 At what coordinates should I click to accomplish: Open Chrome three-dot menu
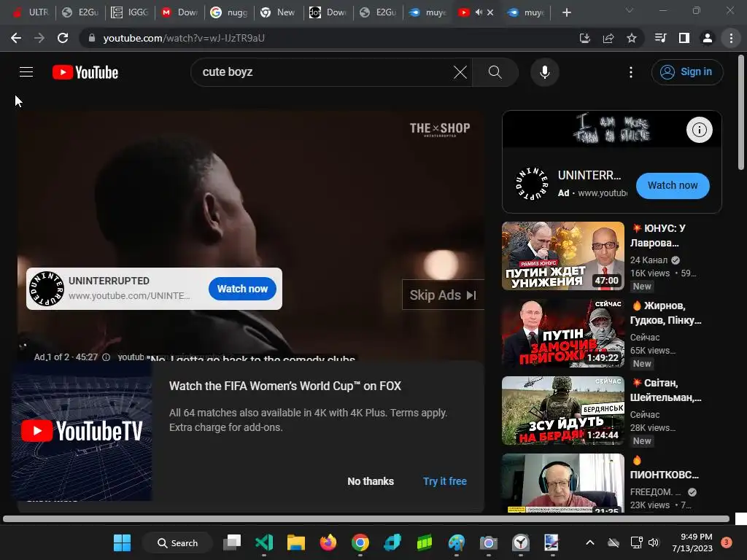coord(731,38)
